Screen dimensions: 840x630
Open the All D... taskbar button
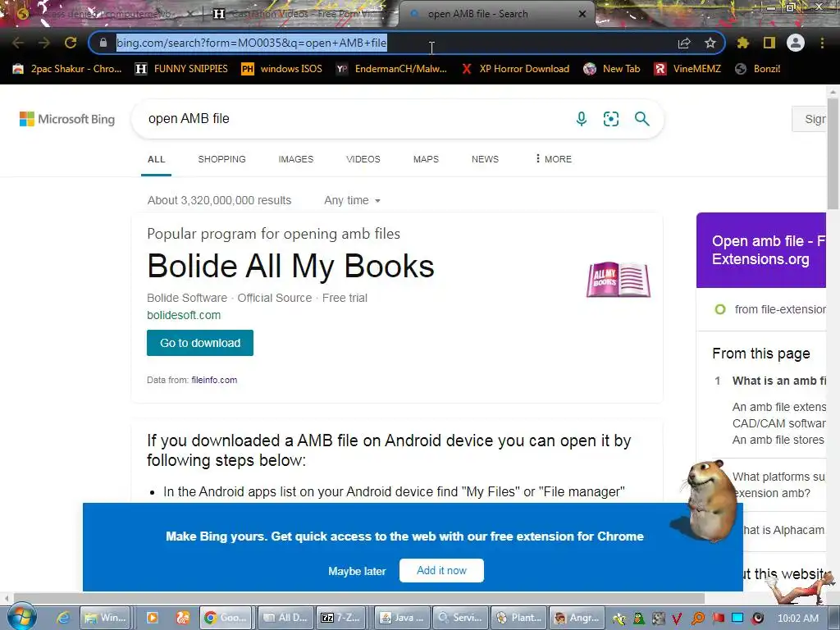(x=285, y=618)
